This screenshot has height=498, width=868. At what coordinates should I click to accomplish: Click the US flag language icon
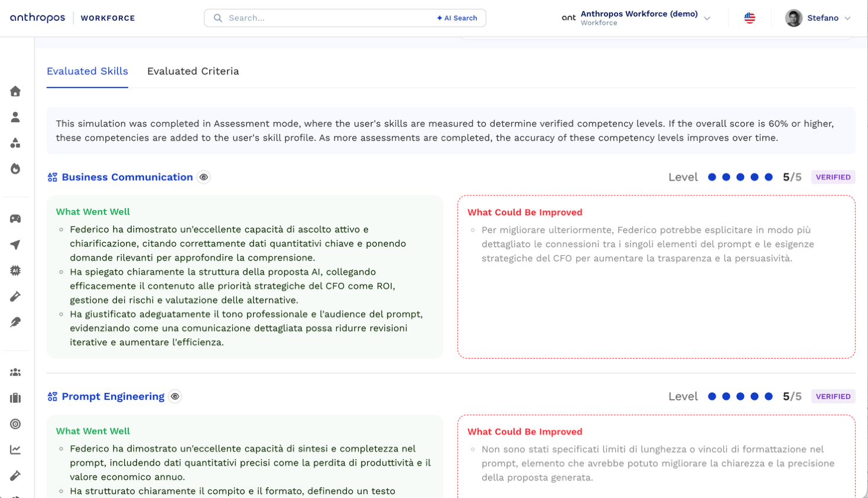[750, 18]
